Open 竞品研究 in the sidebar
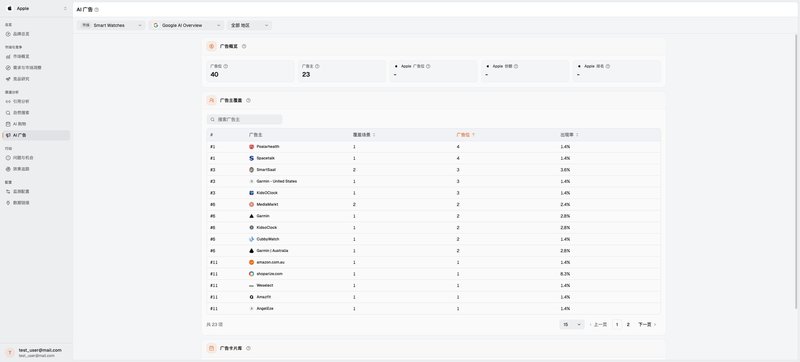800x362 pixels. click(36, 79)
